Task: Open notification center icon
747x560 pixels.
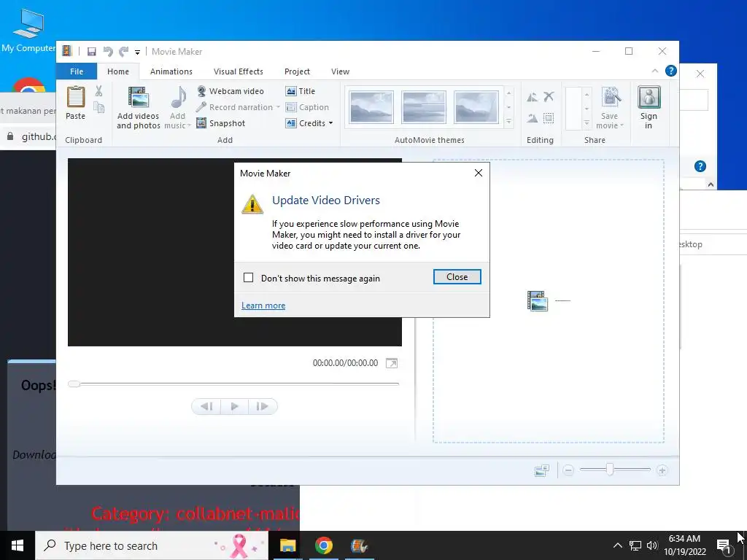Action: [x=723, y=545]
